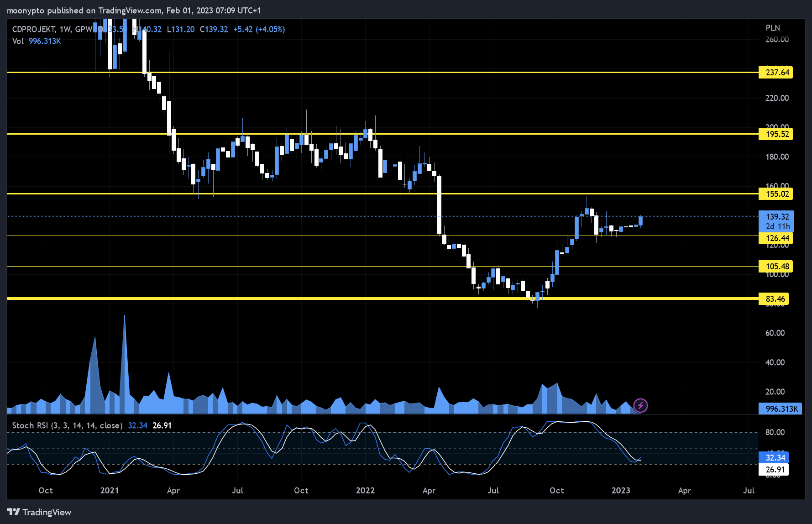Click the 105.48 yellow price label
This screenshot has width=812, height=524.
pos(775,266)
